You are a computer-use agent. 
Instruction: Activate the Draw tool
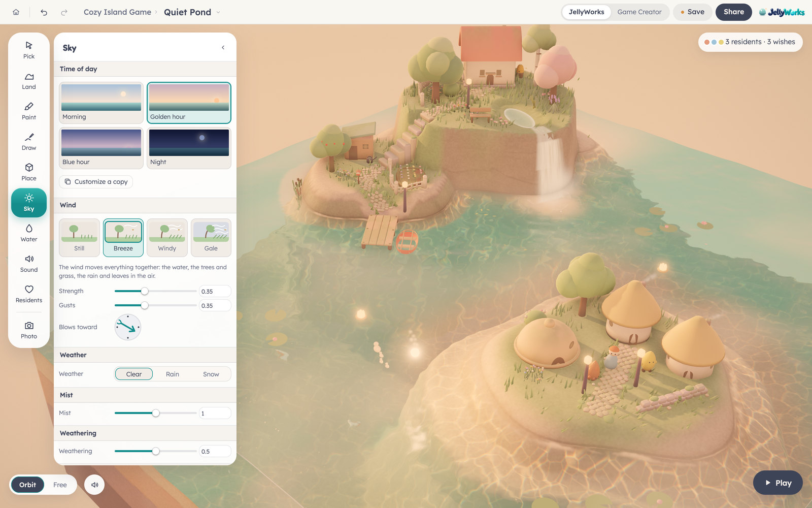[x=29, y=142]
